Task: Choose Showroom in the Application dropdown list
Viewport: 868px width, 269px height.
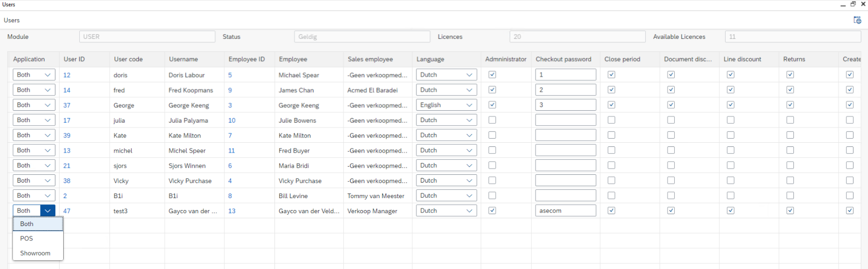Action: click(35, 253)
